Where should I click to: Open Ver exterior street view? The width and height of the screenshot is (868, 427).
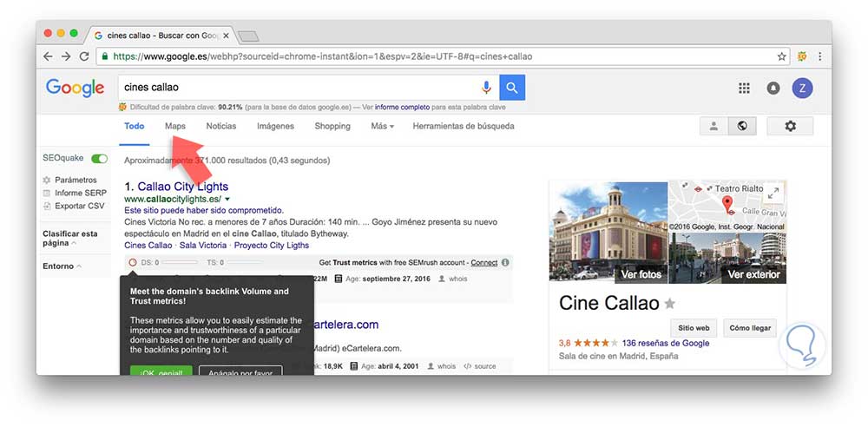tap(753, 274)
